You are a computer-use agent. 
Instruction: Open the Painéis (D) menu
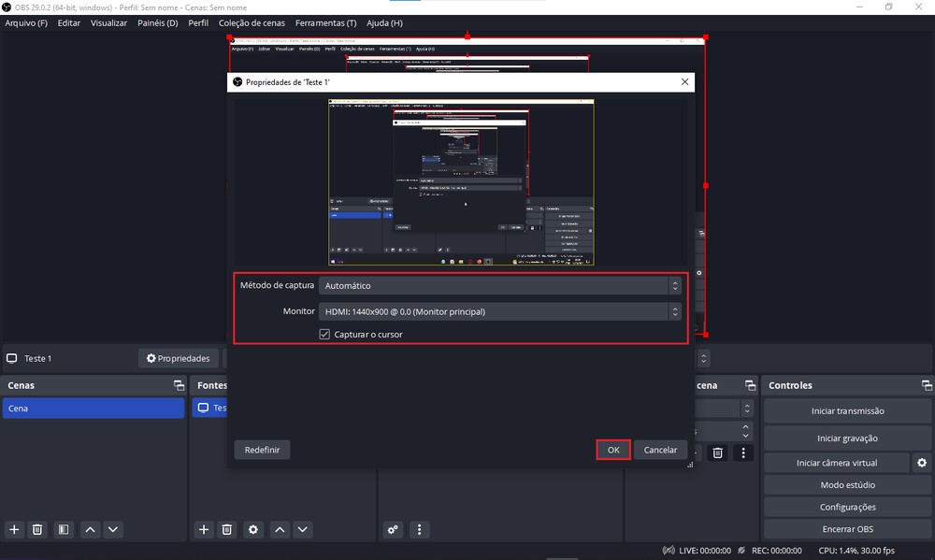[157, 22]
